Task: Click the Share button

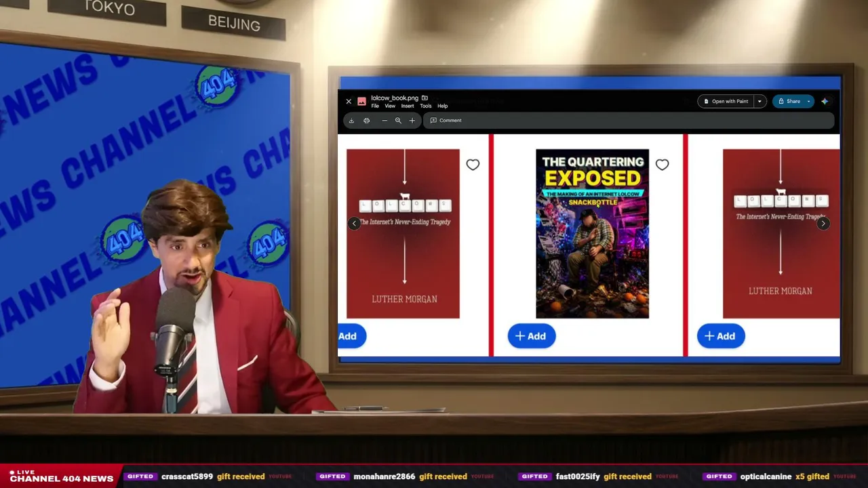Action: pos(789,102)
